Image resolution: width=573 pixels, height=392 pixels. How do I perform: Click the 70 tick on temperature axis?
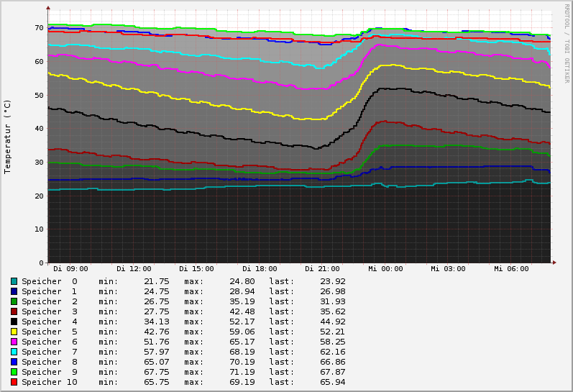(40, 28)
